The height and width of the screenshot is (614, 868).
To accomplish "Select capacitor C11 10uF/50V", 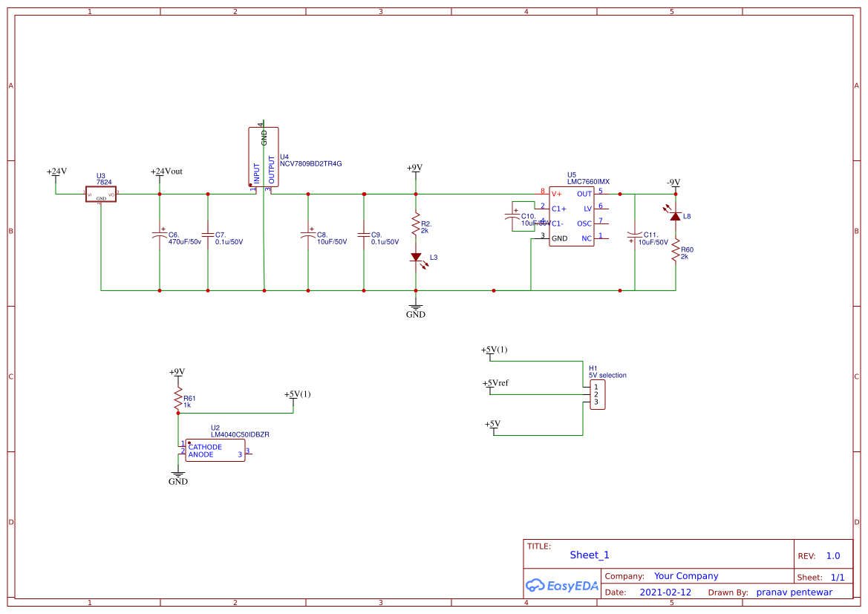I will click(635, 236).
